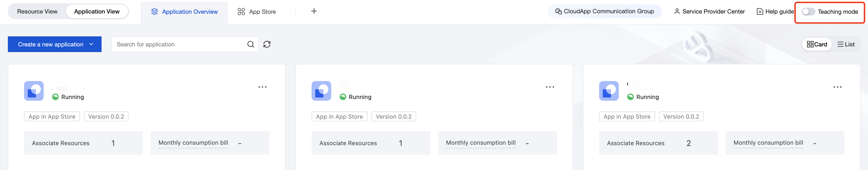This screenshot has width=868, height=170.
Task: Open Service Provider Center user icon
Action: pyautogui.click(x=677, y=12)
